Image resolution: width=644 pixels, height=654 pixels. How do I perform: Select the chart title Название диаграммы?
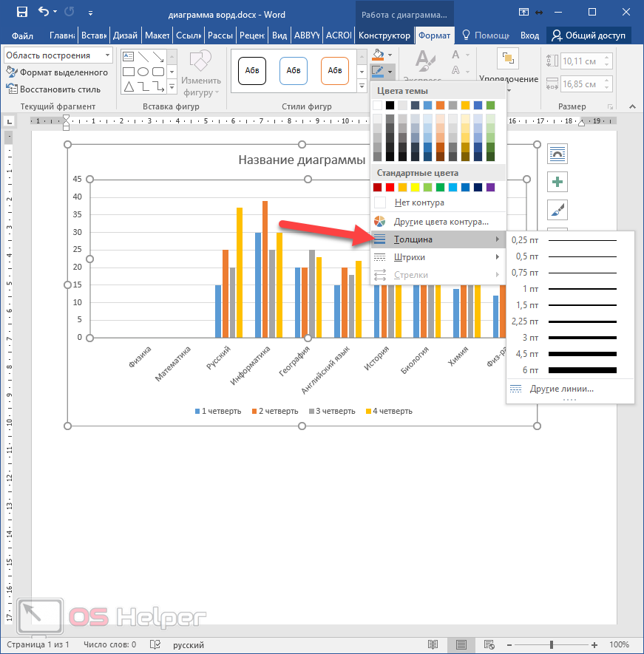(x=302, y=160)
